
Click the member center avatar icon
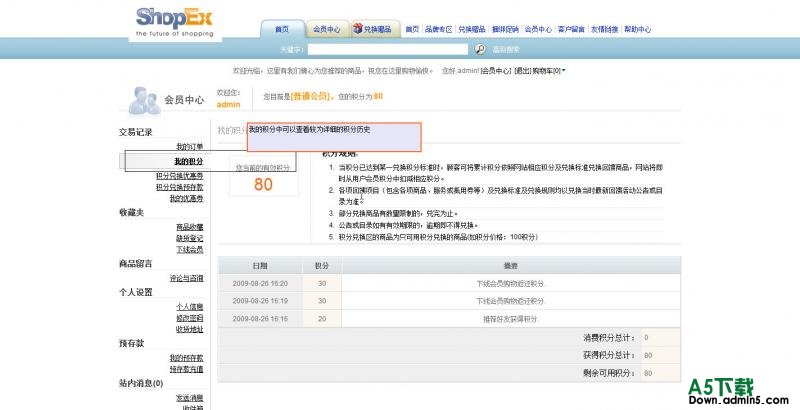pyautogui.click(x=144, y=99)
